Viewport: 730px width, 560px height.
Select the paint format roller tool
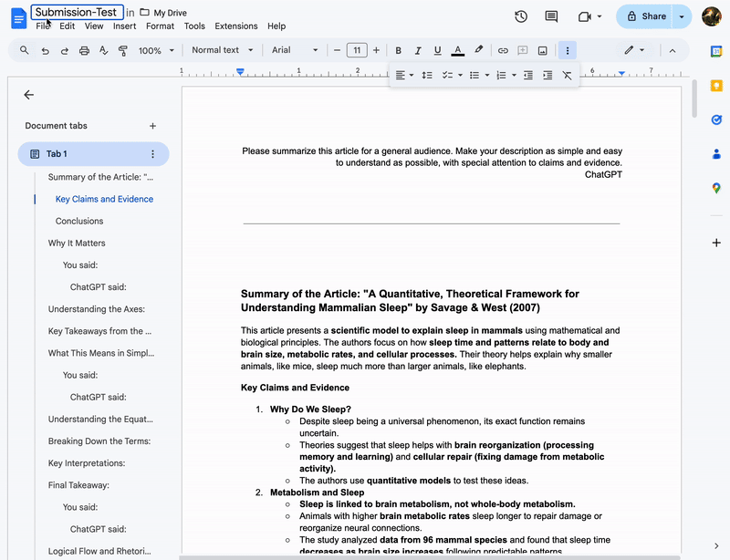tap(123, 50)
